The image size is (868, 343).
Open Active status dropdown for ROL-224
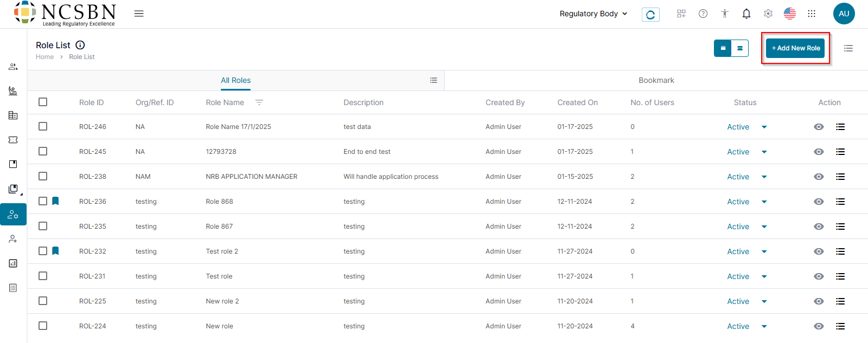pos(764,326)
